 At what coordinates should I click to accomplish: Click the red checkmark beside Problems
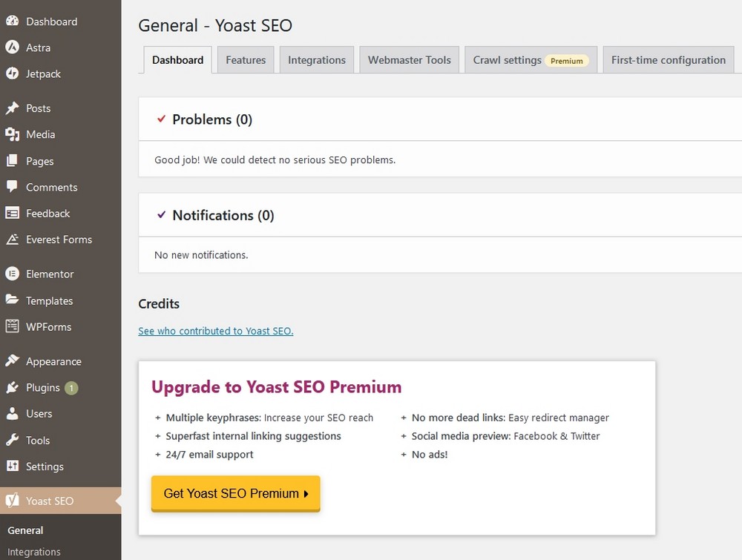[x=161, y=119]
